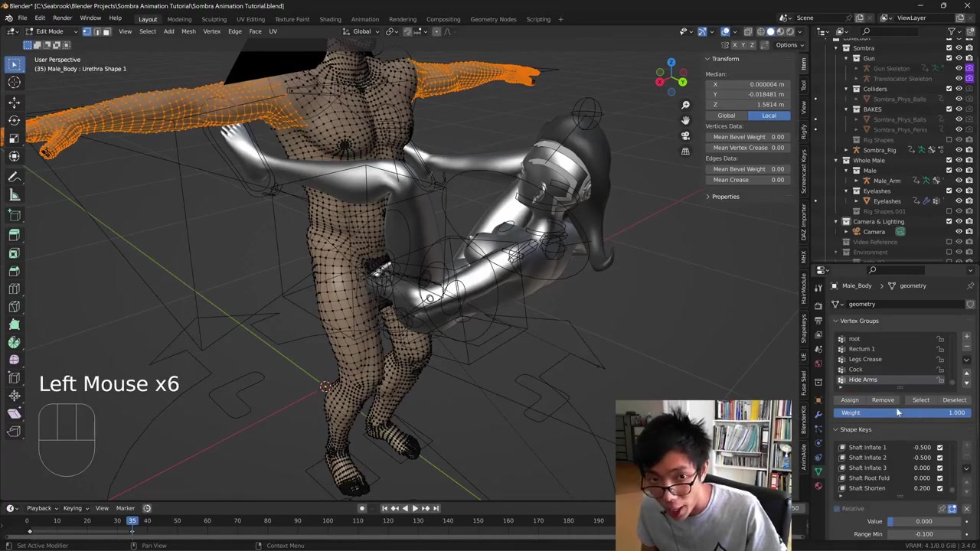Click the vertex group Weight slider

902,413
